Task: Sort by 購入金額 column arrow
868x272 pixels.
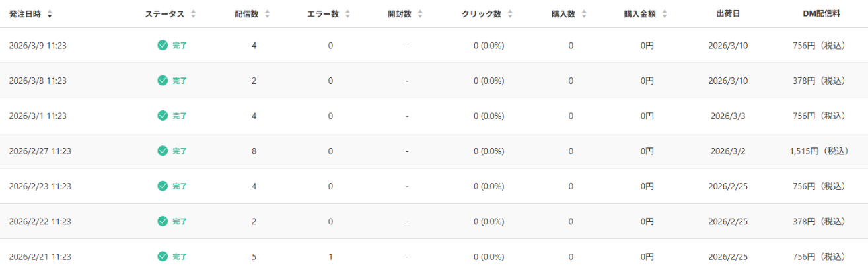Action: (x=664, y=14)
